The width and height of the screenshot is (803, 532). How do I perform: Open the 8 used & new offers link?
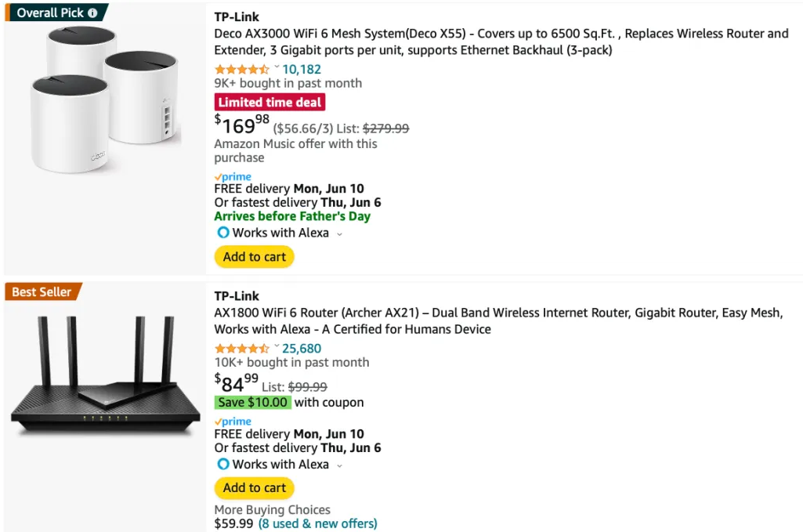(317, 523)
